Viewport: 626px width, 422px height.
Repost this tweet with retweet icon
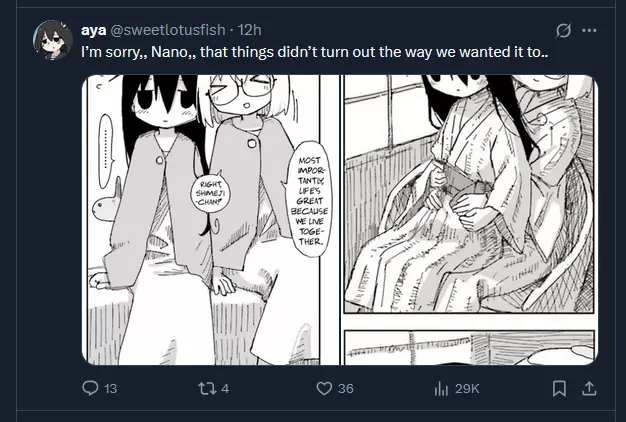(206, 388)
